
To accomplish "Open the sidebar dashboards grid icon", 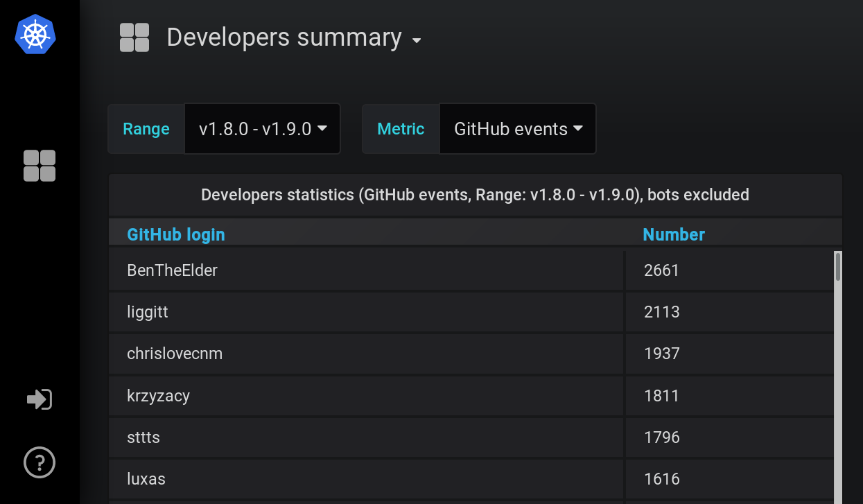I will click(40, 166).
